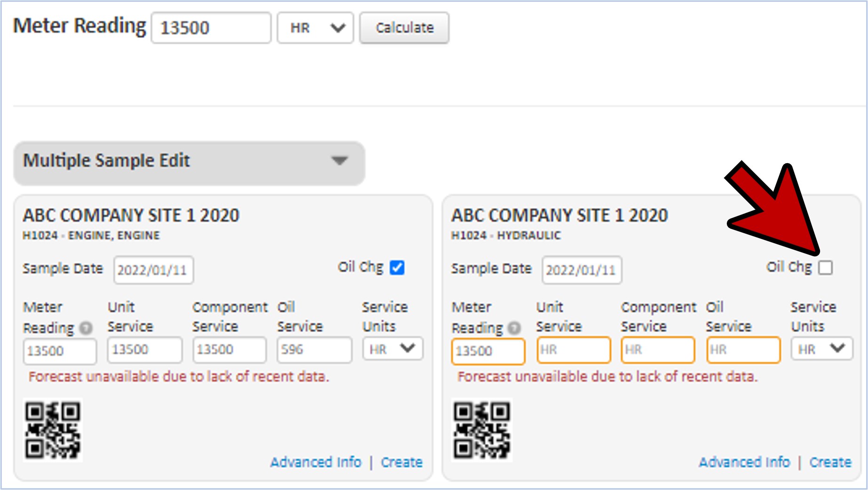Screen dimensions: 868x490
Task: Click Engine Meter Reading help icon
Action: click(x=86, y=328)
